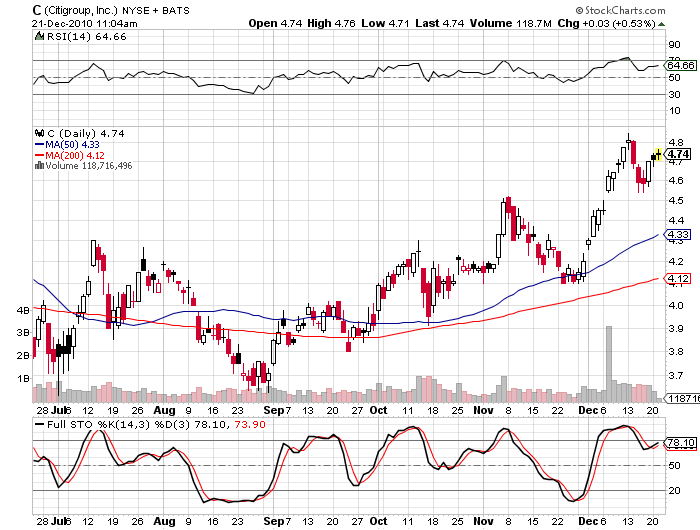
Task: Click the 3.7 price axis label
Action: 675,376
